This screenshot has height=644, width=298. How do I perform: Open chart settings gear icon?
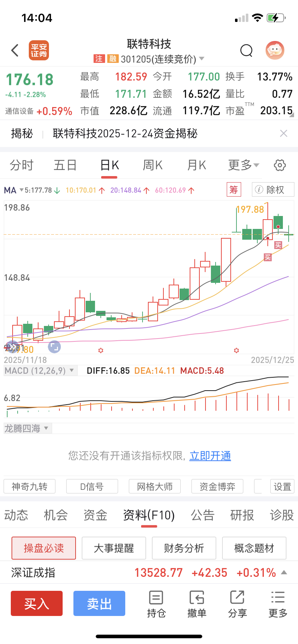click(280, 165)
